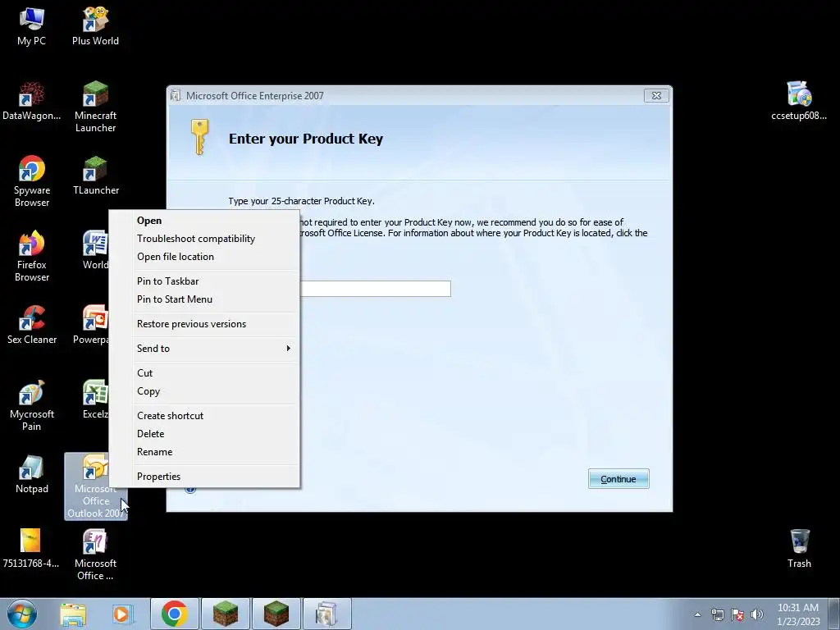Screen dimensions: 840x630
Task: Click the Product Key input field
Action: 375,289
